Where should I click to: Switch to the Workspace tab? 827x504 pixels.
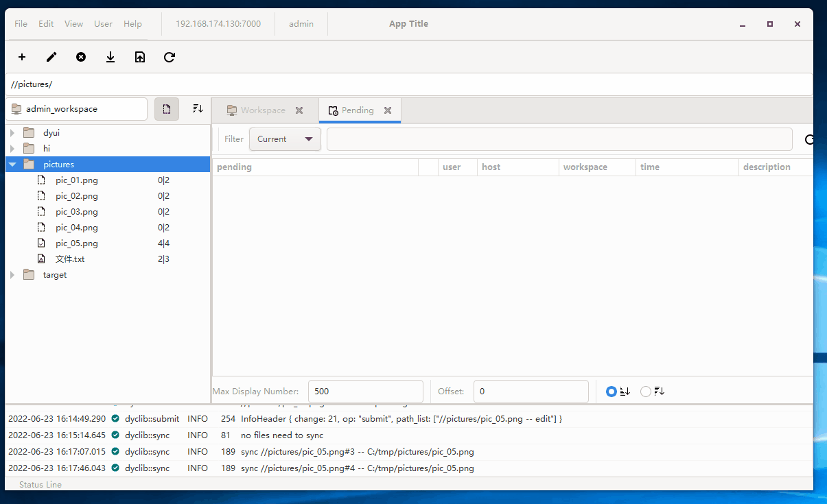[x=262, y=110]
